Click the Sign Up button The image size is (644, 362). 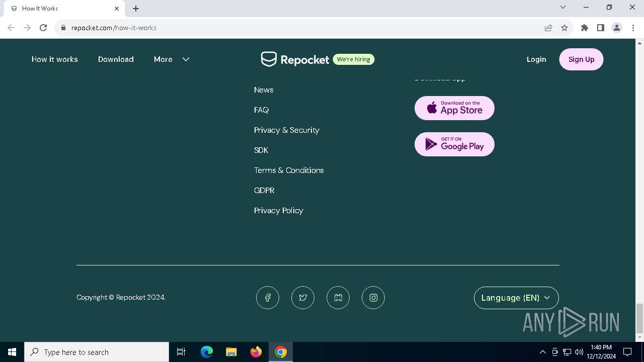(x=581, y=59)
